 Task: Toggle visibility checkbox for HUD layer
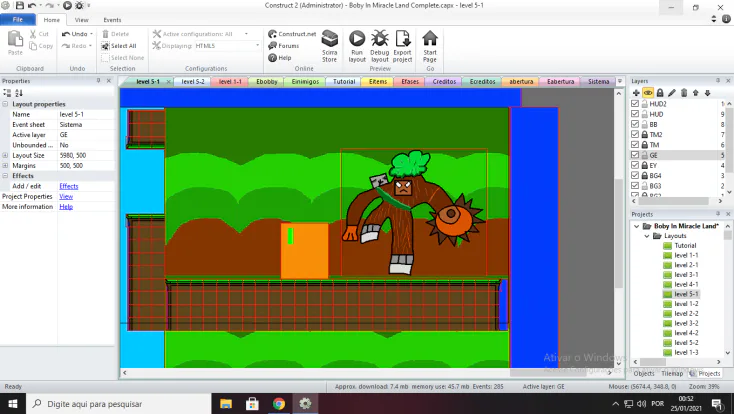pyautogui.click(x=635, y=114)
